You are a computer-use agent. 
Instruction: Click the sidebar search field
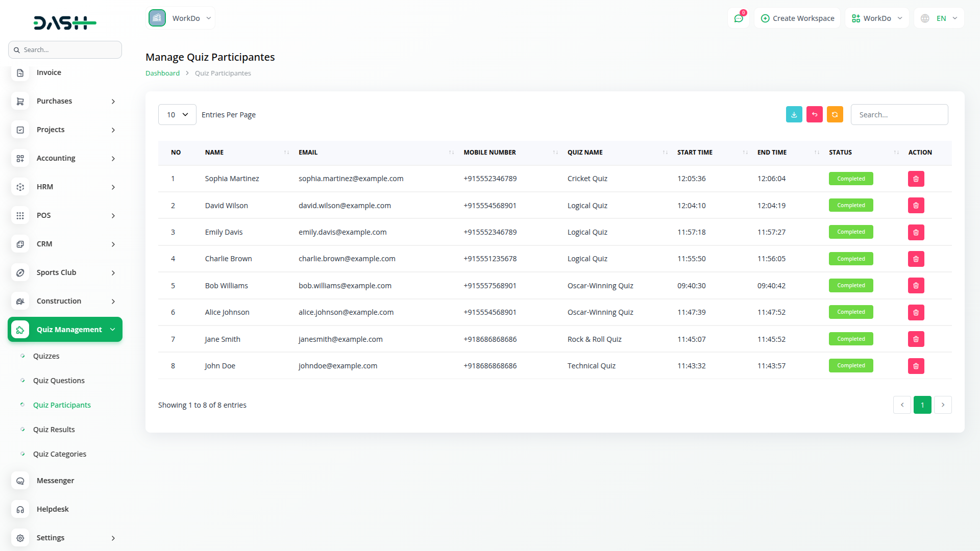coord(65,50)
